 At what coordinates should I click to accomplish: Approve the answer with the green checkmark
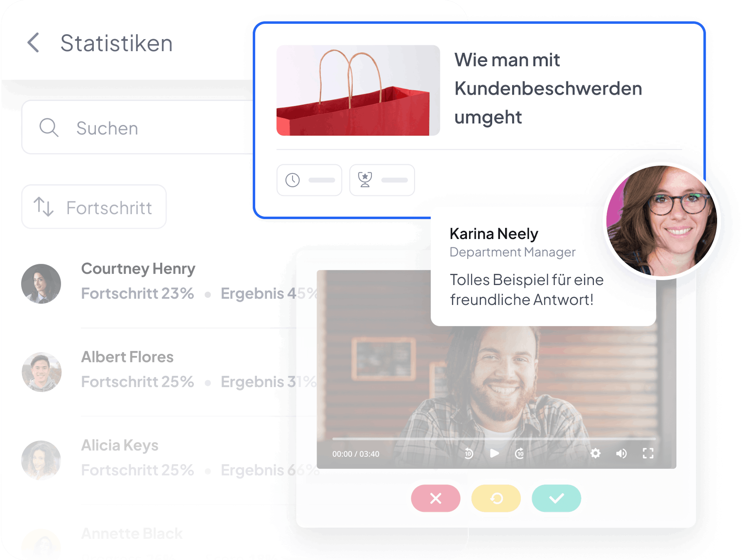[556, 498]
